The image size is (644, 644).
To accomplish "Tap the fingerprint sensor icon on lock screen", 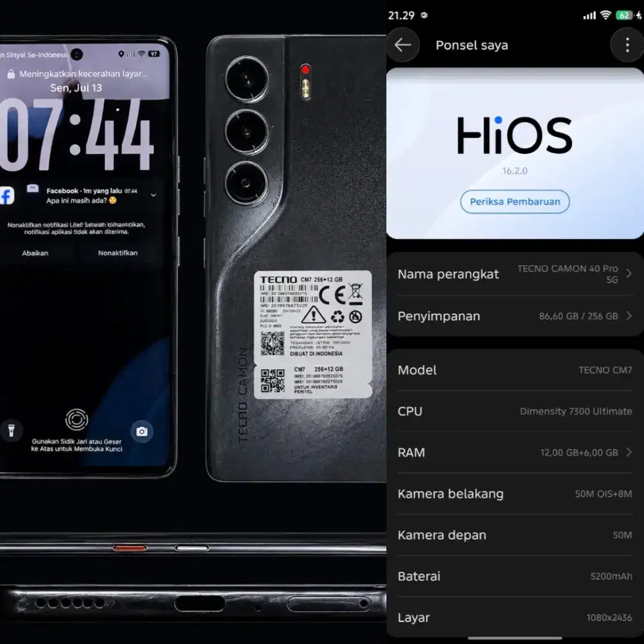I will pyautogui.click(x=77, y=420).
